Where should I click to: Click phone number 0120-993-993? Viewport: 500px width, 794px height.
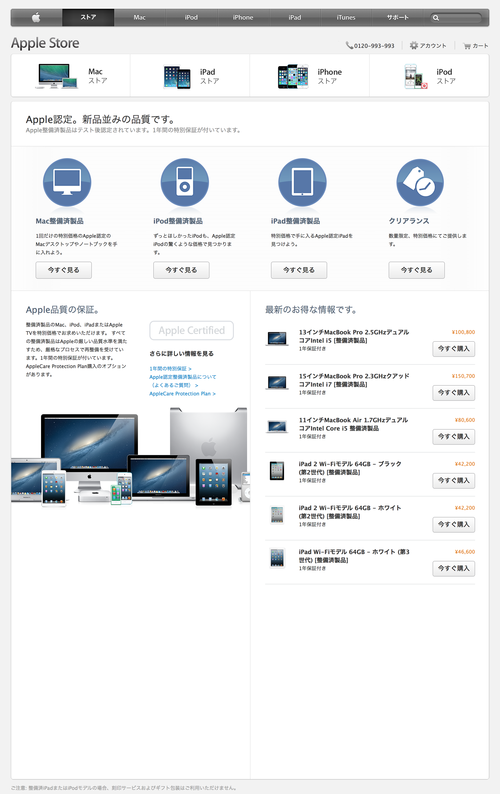[374, 46]
